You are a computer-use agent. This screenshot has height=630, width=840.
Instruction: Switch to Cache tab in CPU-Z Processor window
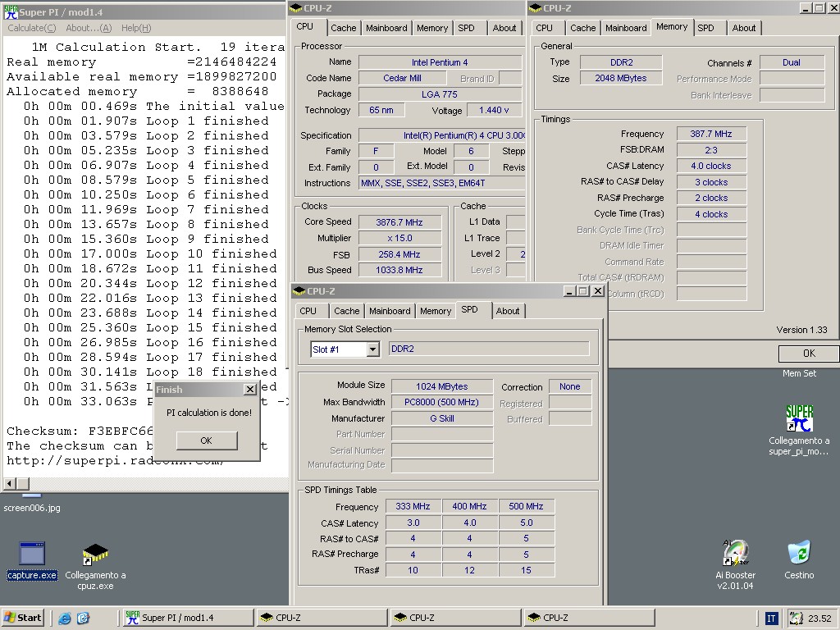(x=343, y=28)
